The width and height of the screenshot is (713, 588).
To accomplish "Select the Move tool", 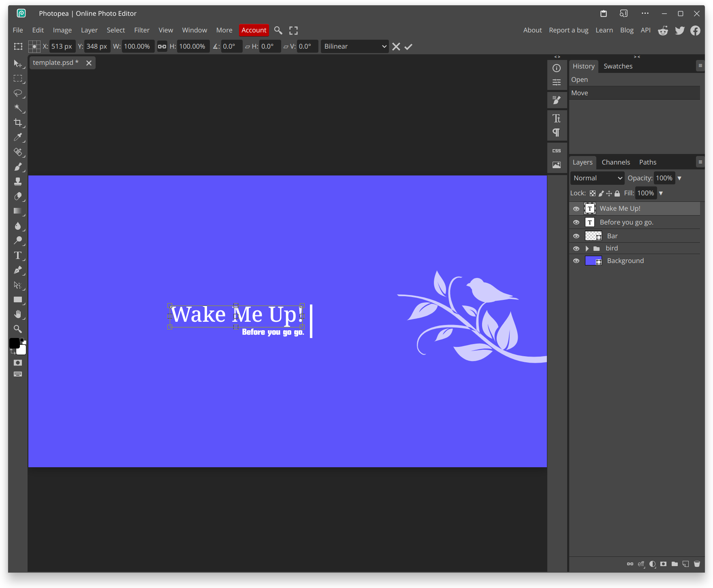I will 18,64.
